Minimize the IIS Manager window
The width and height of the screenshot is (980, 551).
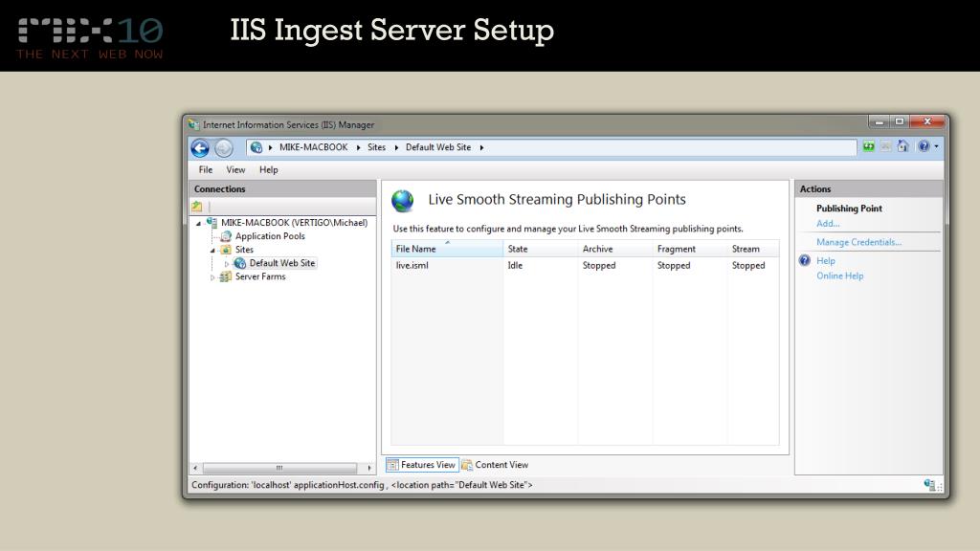[x=880, y=121]
